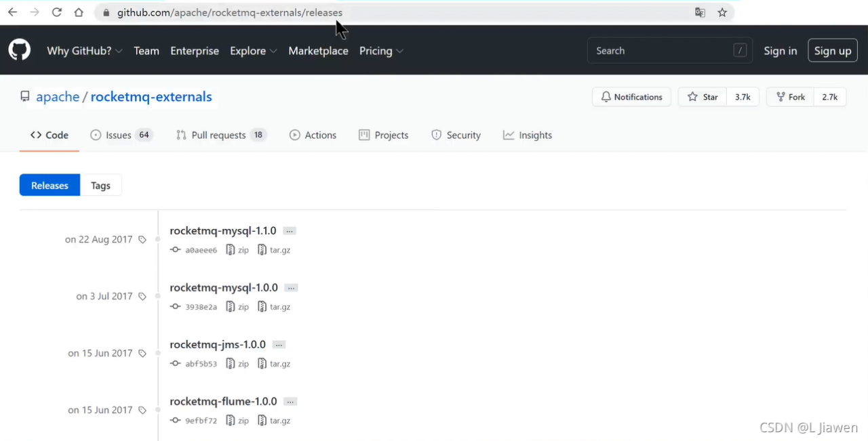Click tag icon on rocketmq-flume-1.0.0 row
868x441 pixels.
click(x=142, y=411)
